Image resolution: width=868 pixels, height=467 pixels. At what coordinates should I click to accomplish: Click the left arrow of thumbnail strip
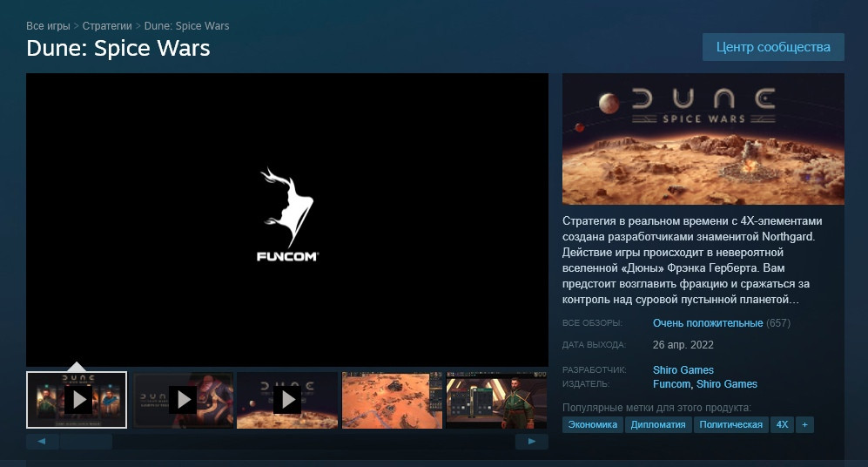tap(42, 442)
